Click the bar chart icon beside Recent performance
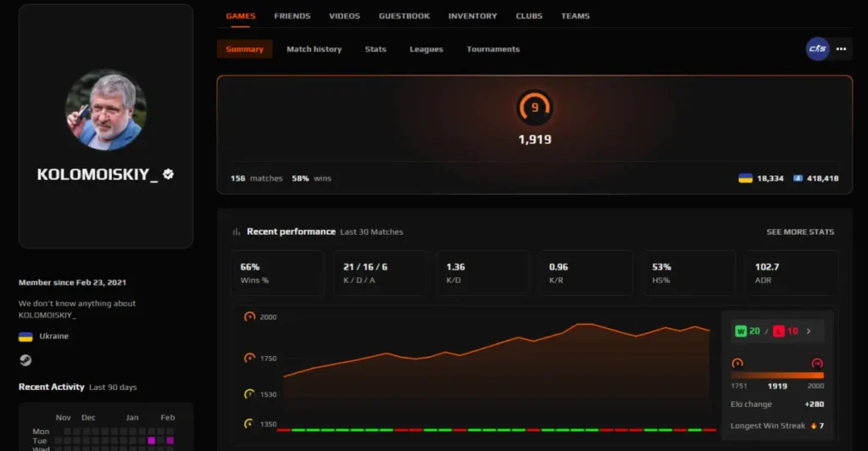 click(x=236, y=232)
